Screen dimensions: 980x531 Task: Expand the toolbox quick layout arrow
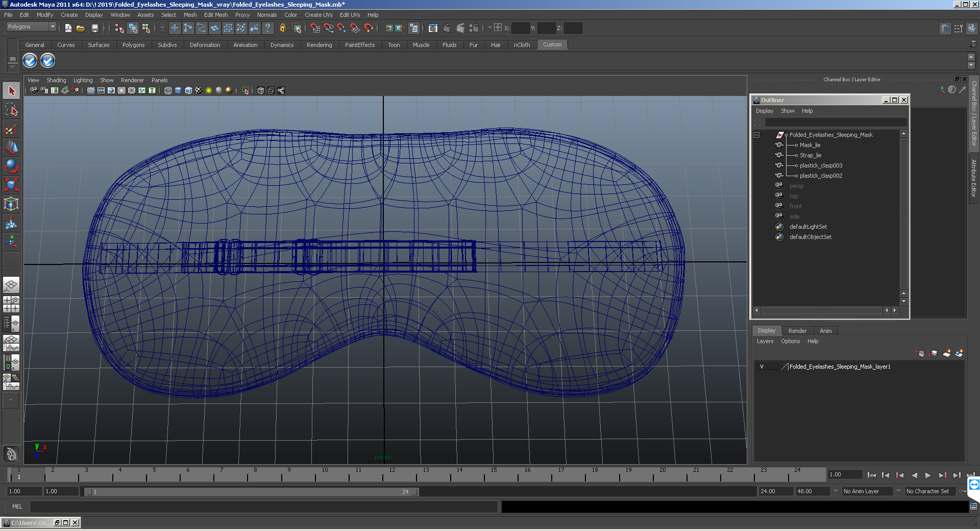[10, 400]
